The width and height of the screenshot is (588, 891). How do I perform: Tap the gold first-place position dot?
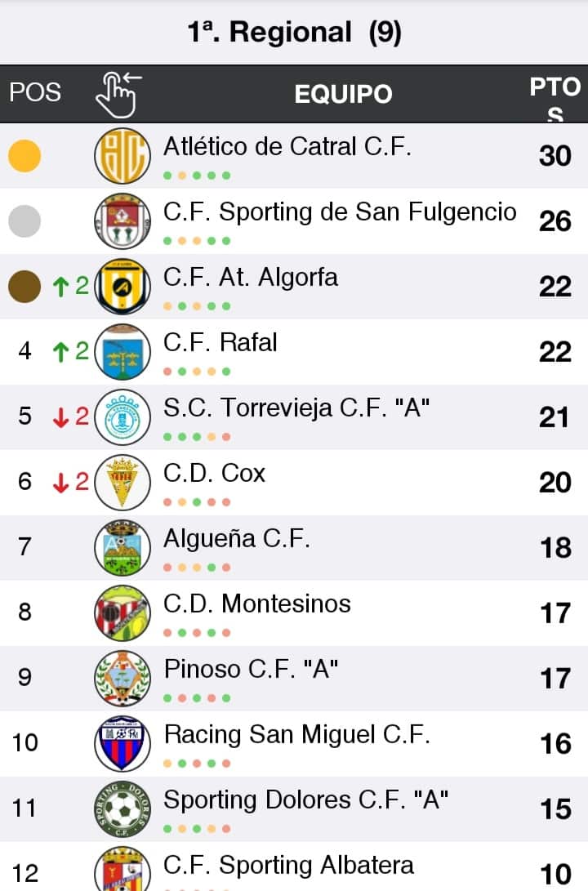pos(24,155)
